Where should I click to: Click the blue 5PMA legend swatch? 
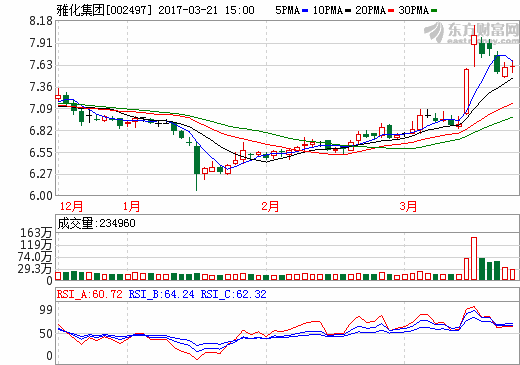coord(305,11)
